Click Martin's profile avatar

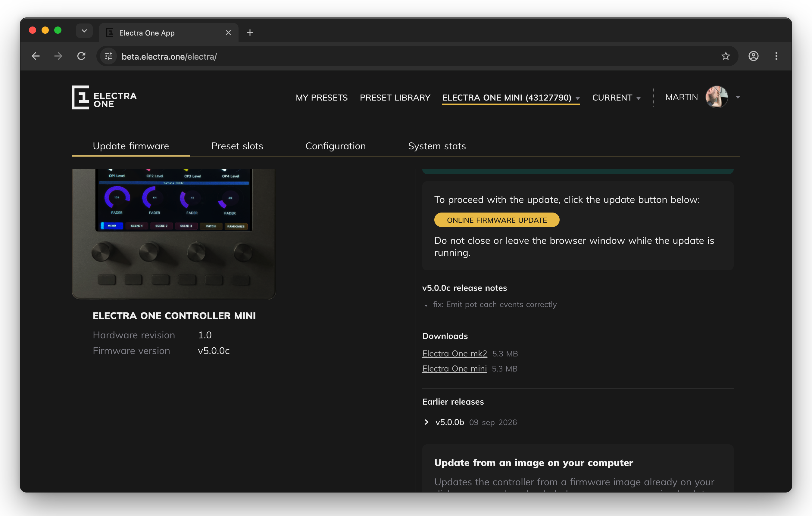(717, 97)
